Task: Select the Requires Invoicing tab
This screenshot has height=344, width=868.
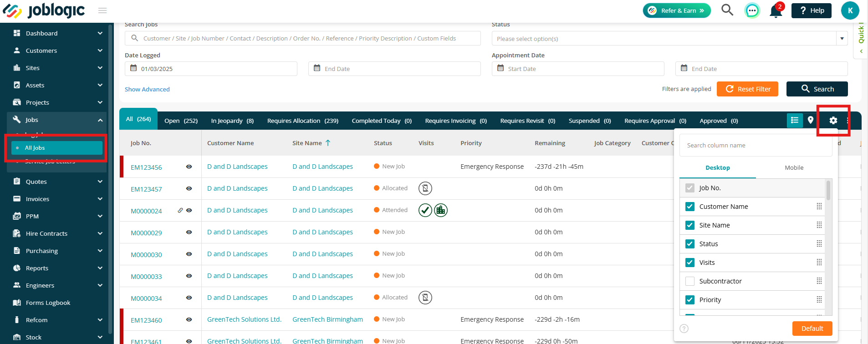Action: tap(456, 121)
